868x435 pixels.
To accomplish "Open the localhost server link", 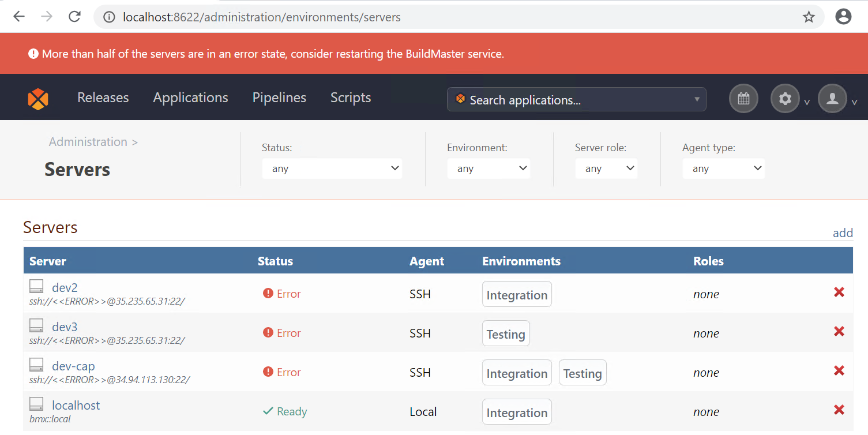I will coord(76,405).
